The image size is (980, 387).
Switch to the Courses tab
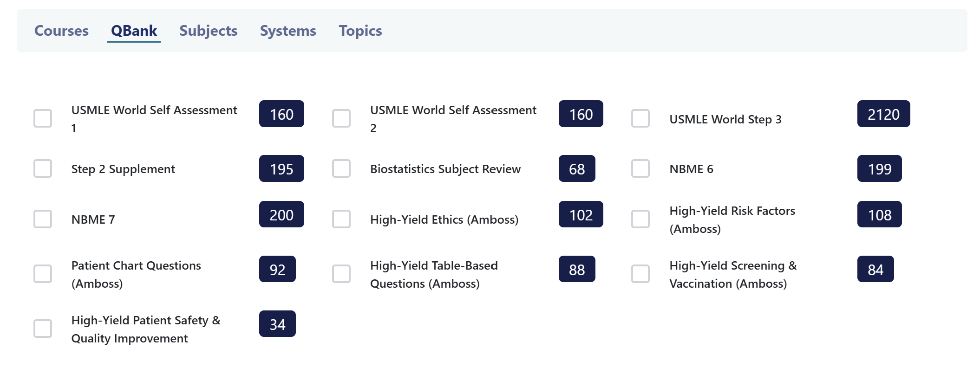(x=61, y=31)
